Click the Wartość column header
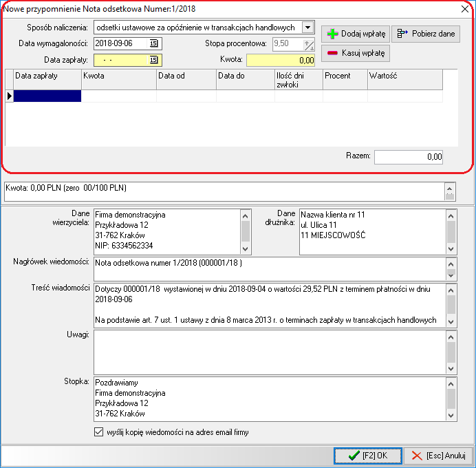This screenshot has width=476, height=468. point(404,75)
